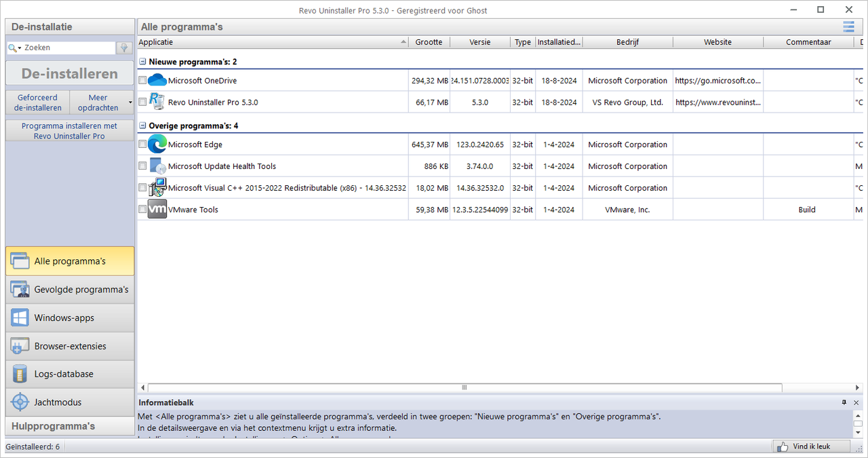Sort by the Installatiedatum column

point(559,42)
